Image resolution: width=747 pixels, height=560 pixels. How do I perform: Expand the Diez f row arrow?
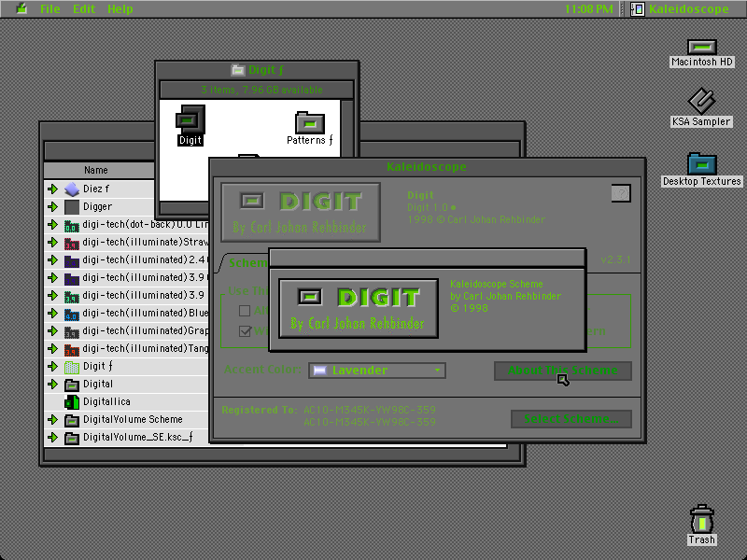[53, 189]
